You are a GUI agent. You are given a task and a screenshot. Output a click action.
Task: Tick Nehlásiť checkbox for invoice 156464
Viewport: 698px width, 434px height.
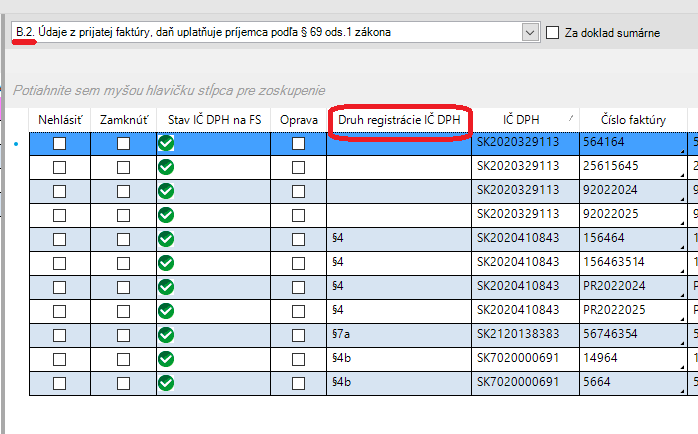(x=59, y=239)
